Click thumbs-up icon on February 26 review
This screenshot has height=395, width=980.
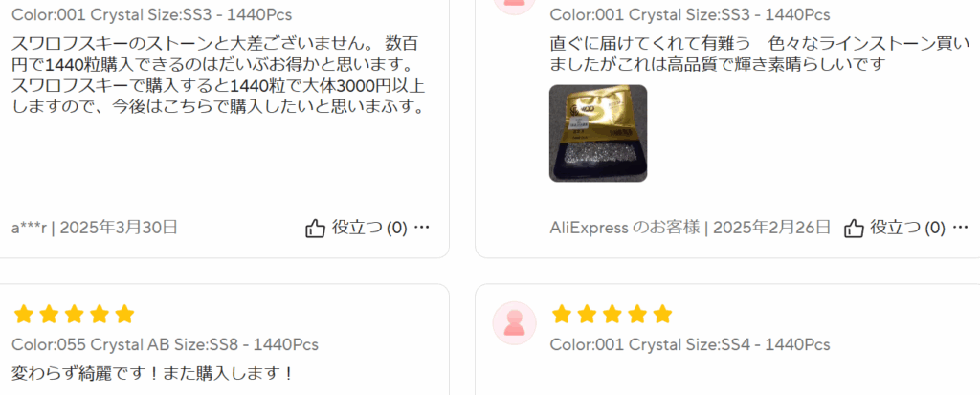[x=854, y=229]
